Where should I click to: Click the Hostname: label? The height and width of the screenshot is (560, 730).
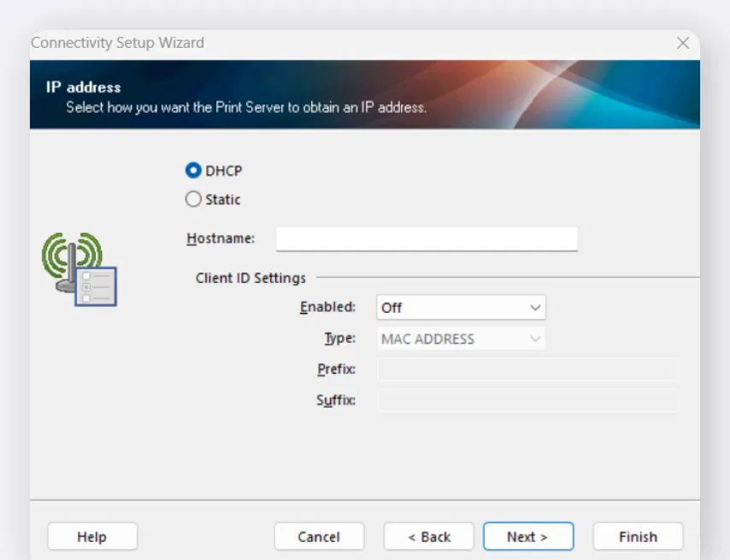pos(221,239)
